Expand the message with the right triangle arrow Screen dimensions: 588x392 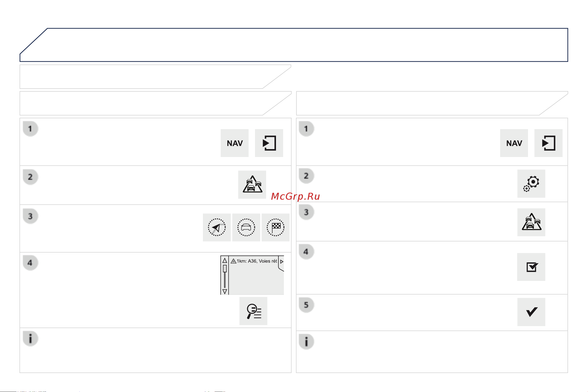[x=282, y=261]
